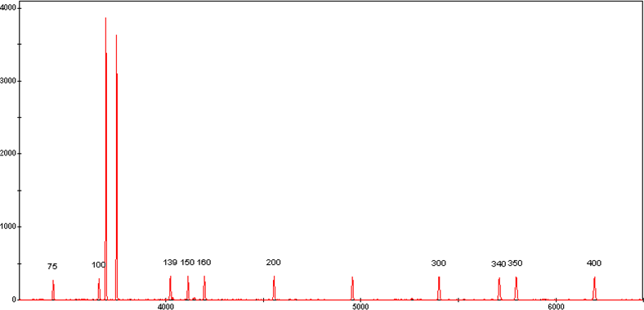Select the red peak beneath the 160 label
This screenshot has height=310, width=644.
tap(204, 288)
